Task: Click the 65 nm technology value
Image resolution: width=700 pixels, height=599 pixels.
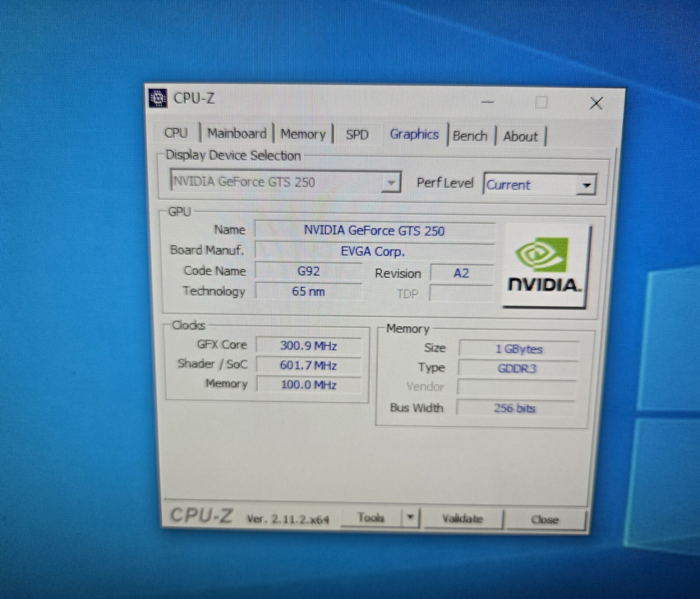Action: coord(308,291)
